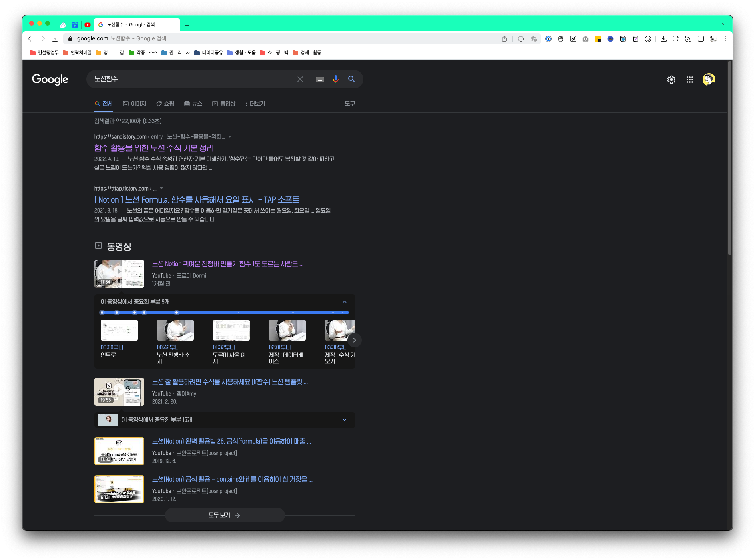Start voice search with the microphone icon
Screen dimensions: 755x560
tap(335, 79)
